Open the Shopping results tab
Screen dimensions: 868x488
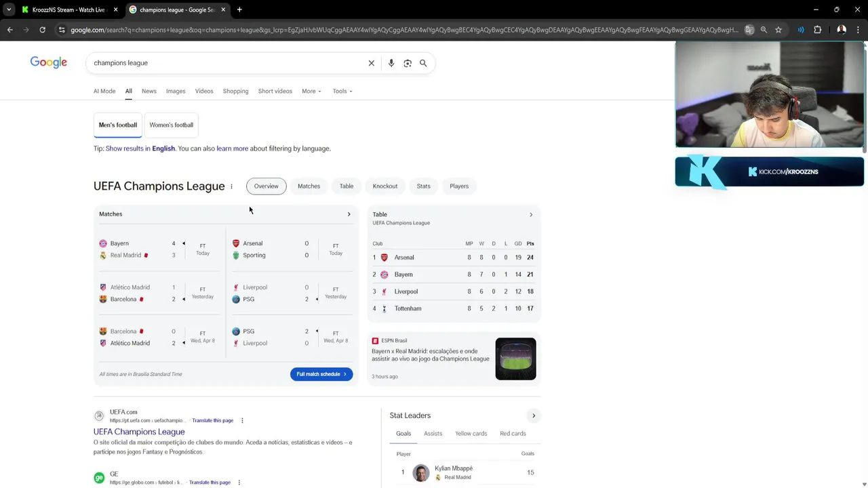[235, 91]
